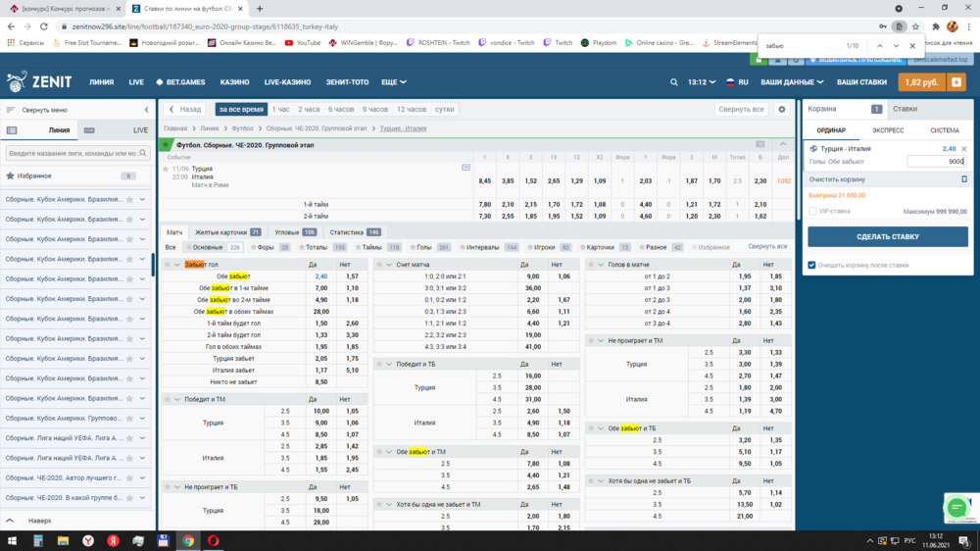
Task: Enable the VIP-ставка checkbox
Action: 812,211
